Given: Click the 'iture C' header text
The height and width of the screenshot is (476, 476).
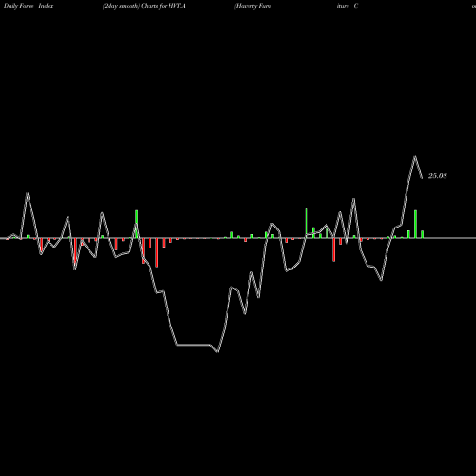Looking at the screenshot, I should (347, 6).
